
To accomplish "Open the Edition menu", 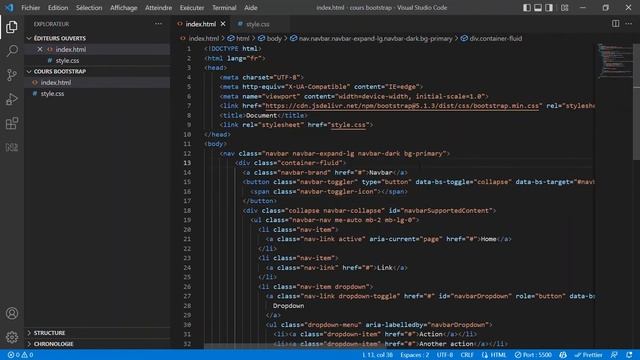I will (58, 7).
